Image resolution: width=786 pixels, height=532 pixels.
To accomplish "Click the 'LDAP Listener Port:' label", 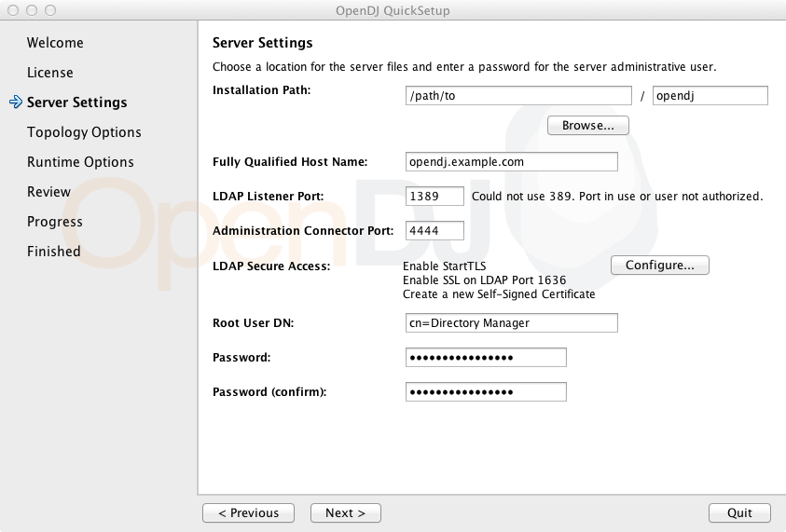I will tap(269, 197).
